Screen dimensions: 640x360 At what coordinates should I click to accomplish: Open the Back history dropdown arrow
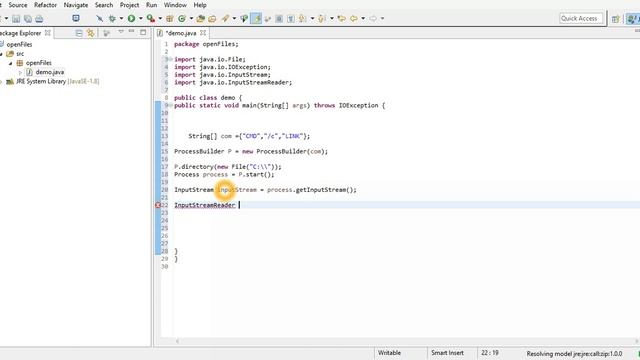(x=363, y=18)
